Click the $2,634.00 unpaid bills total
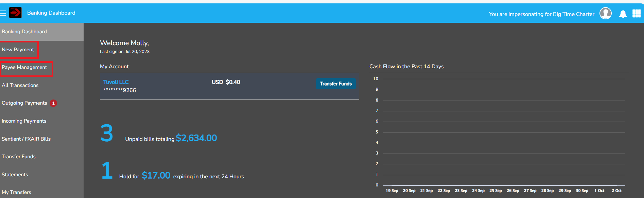644x198 pixels. coord(196,138)
